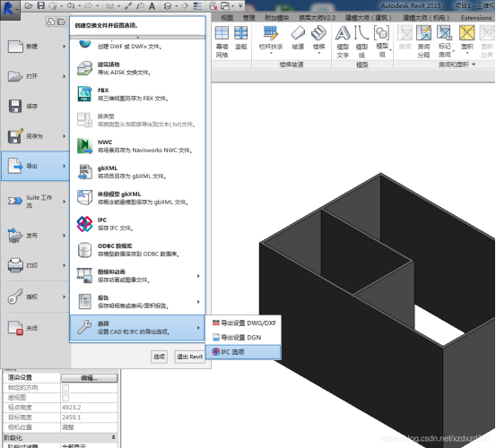The image size is (496, 448).
Task: Select the IFC export icon
Action: (85, 224)
